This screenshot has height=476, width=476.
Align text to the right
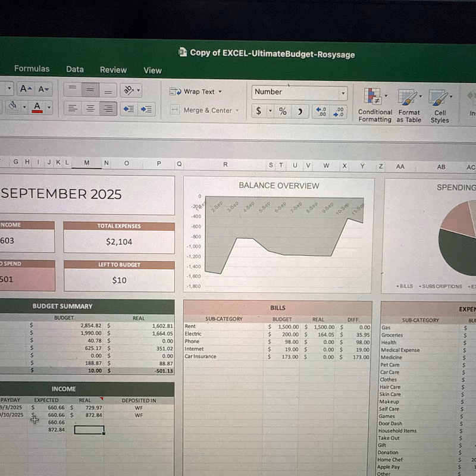point(108,108)
